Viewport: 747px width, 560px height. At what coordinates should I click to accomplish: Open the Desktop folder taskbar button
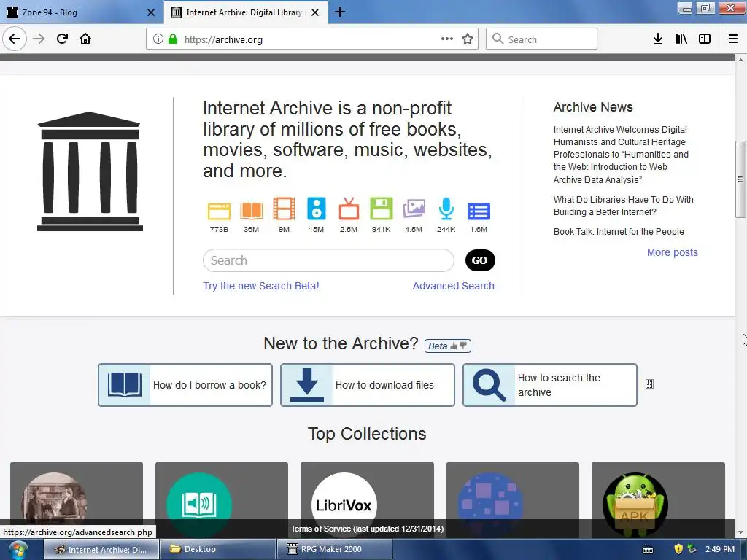point(217,549)
